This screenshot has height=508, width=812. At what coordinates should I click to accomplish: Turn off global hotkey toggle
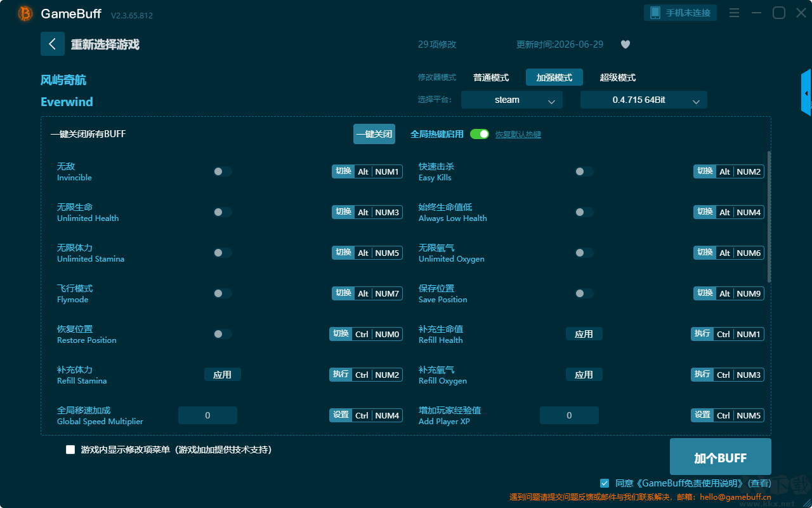tap(480, 134)
